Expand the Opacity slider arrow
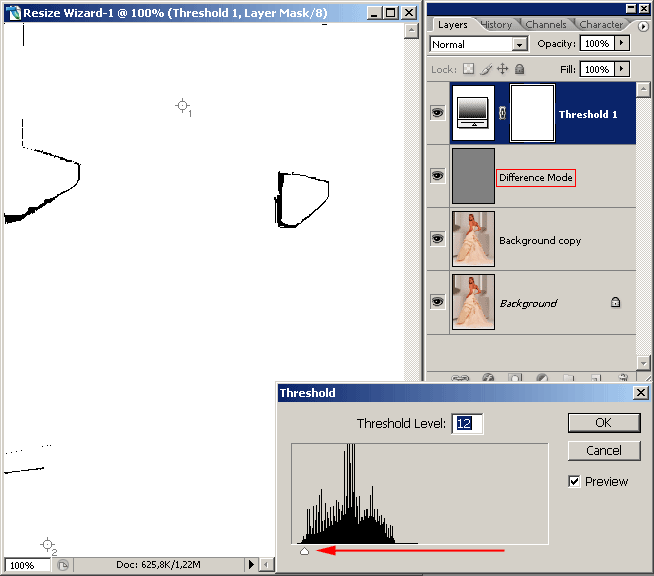The image size is (654, 576). coord(622,44)
